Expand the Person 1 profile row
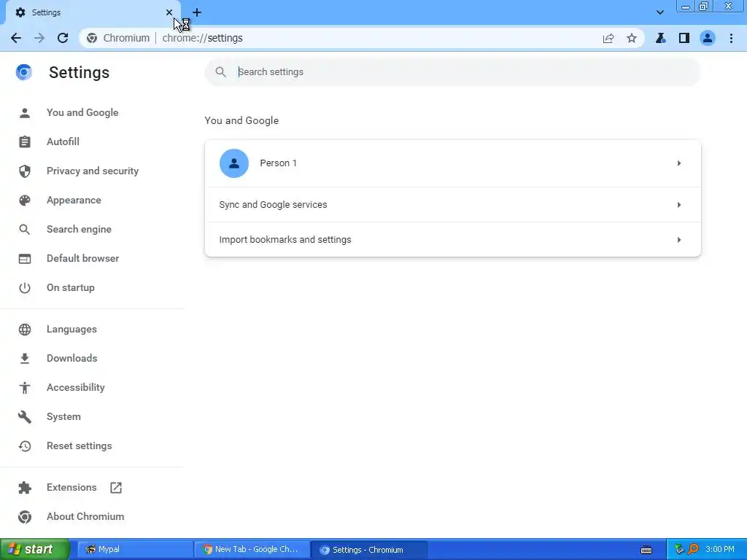 [452, 163]
